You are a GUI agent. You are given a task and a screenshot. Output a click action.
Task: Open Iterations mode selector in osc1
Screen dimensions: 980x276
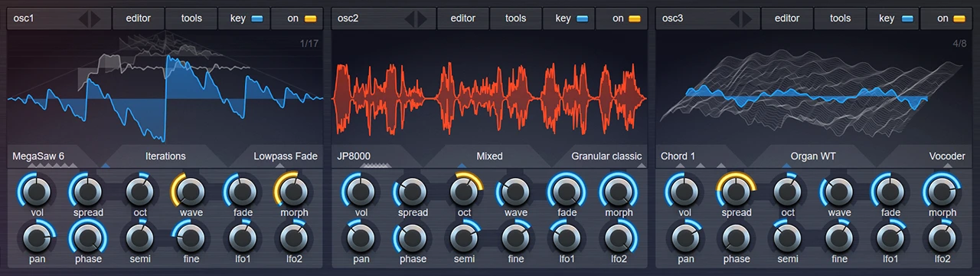click(165, 156)
